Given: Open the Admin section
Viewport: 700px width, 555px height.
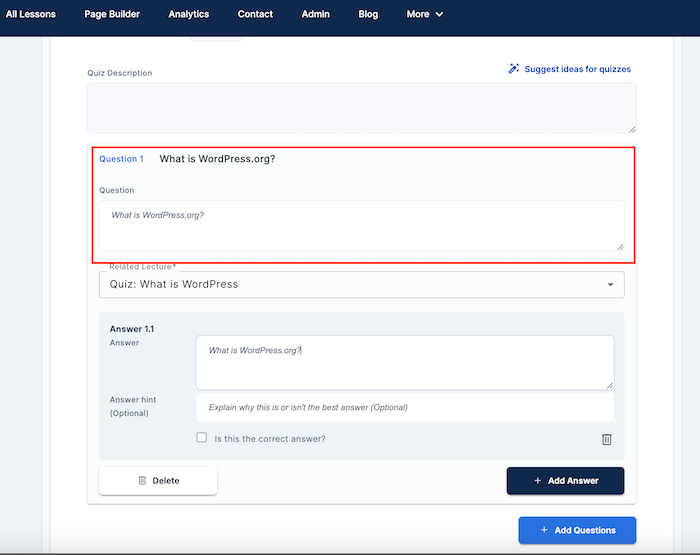Looking at the screenshot, I should coord(316,14).
